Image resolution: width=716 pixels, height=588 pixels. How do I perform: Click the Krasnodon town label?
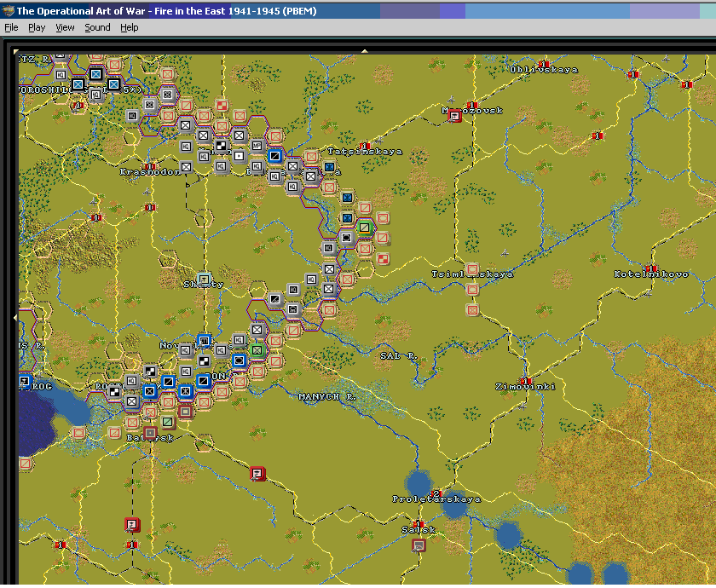point(149,172)
